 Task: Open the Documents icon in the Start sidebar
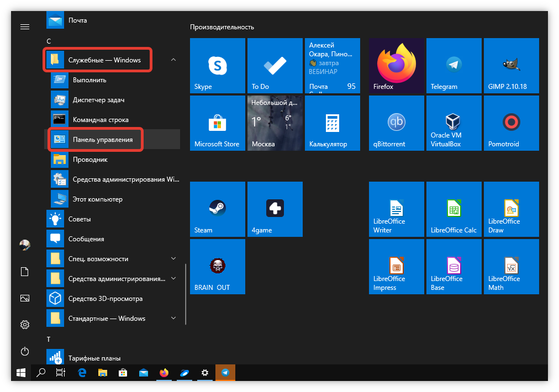[25, 272]
